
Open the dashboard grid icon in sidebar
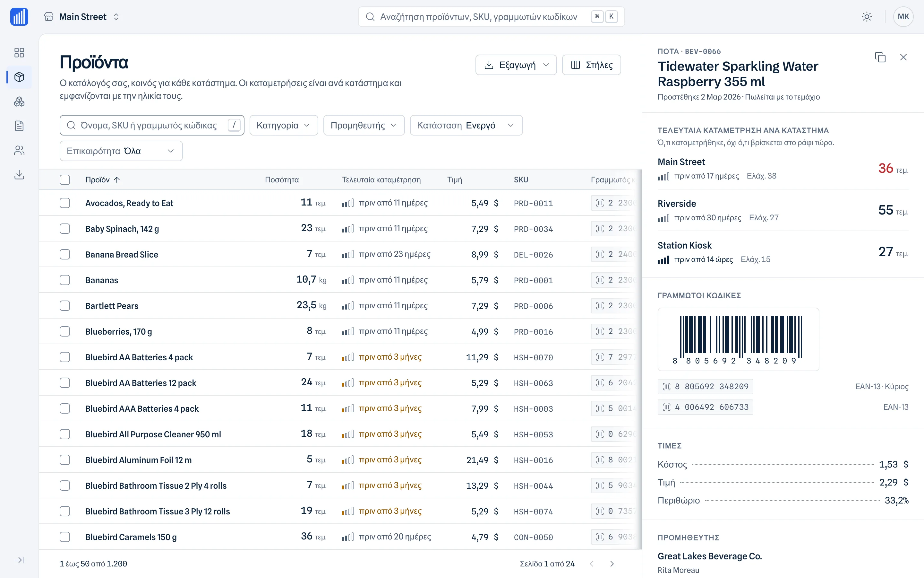click(19, 52)
